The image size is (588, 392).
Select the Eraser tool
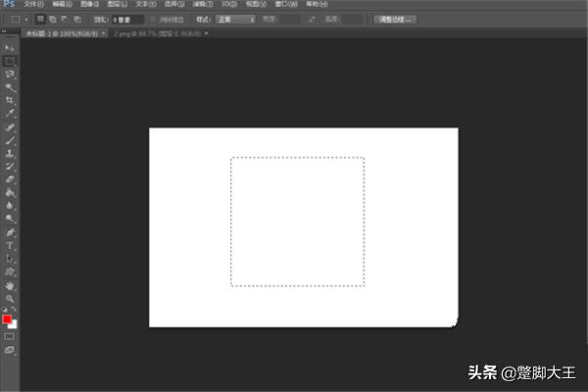(10, 179)
